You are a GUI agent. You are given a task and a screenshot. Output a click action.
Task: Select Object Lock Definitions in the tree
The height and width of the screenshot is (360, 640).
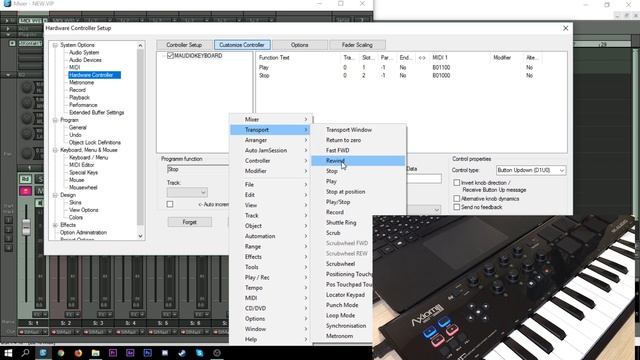tap(95, 142)
